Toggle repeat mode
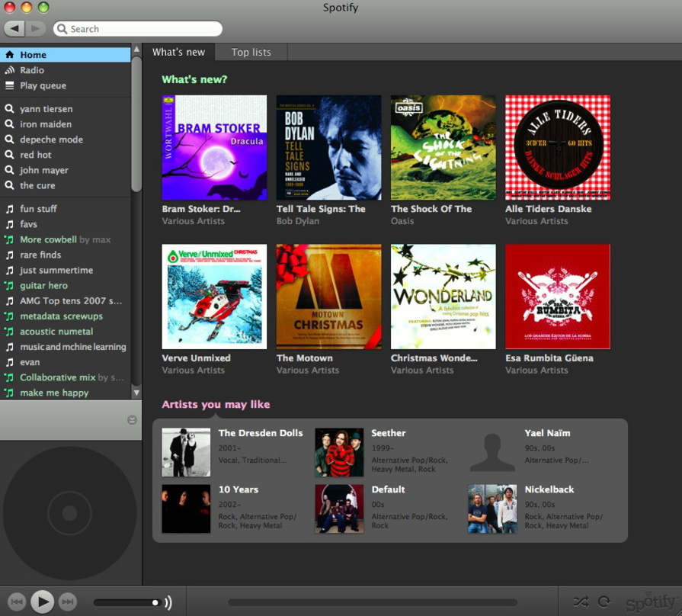The image size is (682, 616). (x=604, y=602)
